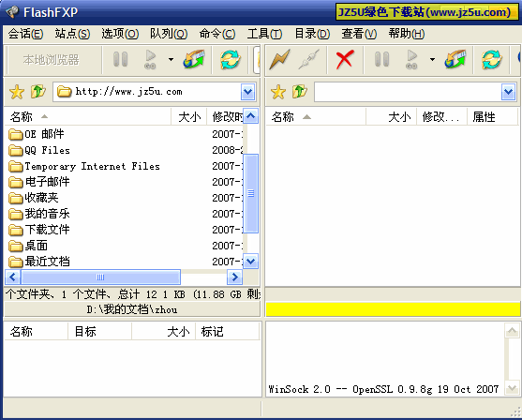This screenshot has width=522, height=420.
Task: Select the 最近文档 folder
Action: click(x=39, y=262)
